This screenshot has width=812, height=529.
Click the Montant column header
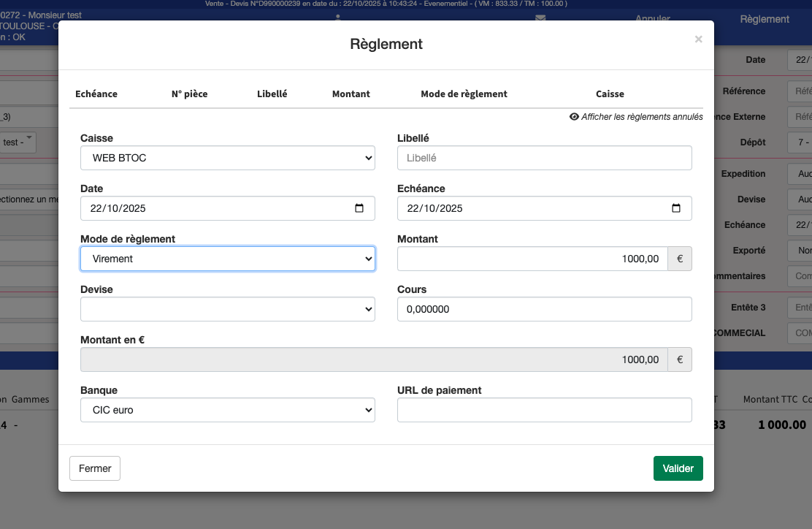351,94
